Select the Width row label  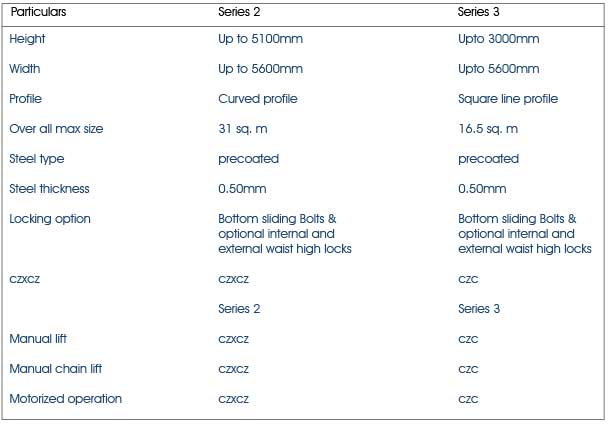[x=24, y=69]
